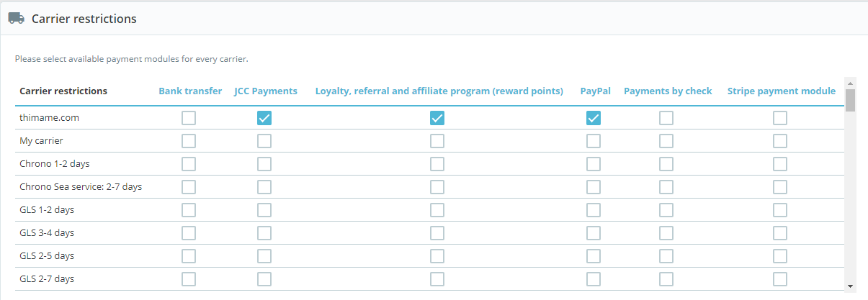
Task: Select the PayPal column header
Action: [x=596, y=91]
